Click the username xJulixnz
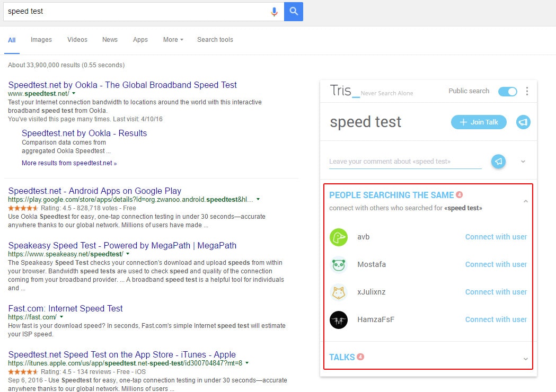The height and width of the screenshot is (392, 556). 371,292
